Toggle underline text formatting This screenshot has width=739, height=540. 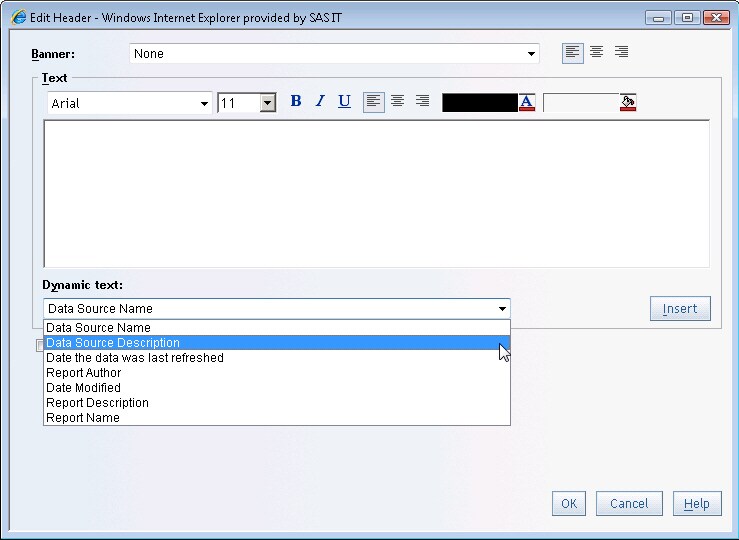344,101
